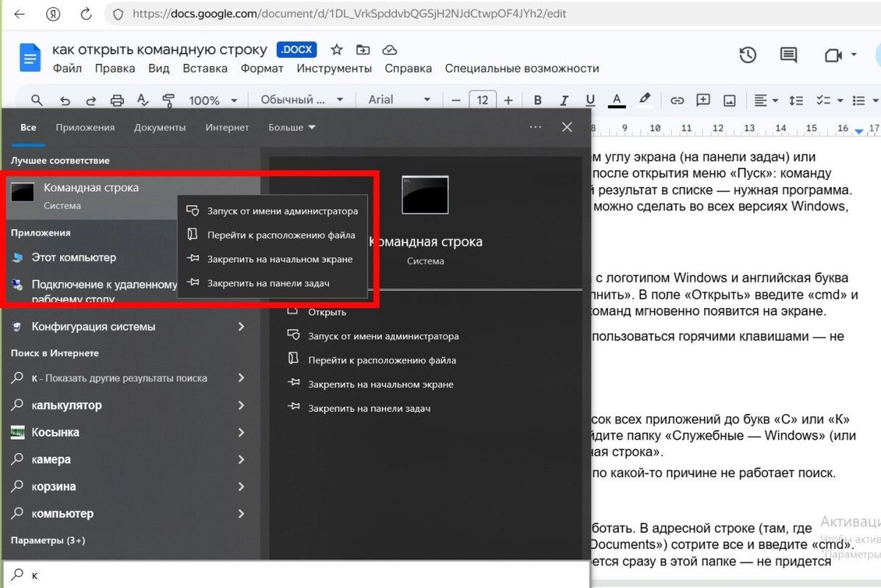Run spell check tool

click(143, 101)
